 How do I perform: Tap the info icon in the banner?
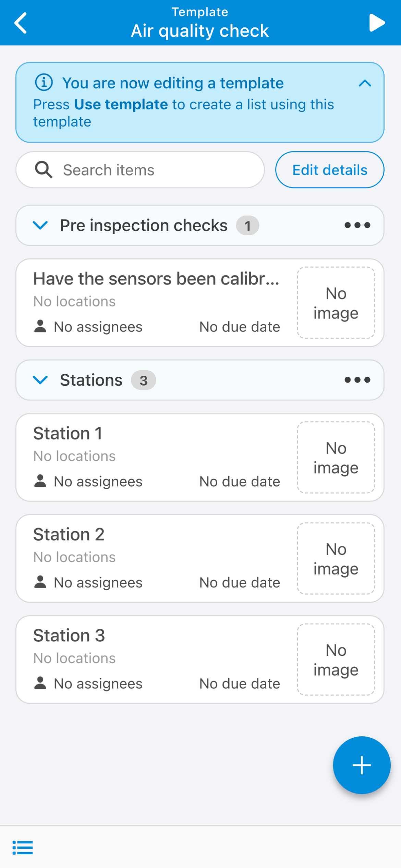coord(44,83)
